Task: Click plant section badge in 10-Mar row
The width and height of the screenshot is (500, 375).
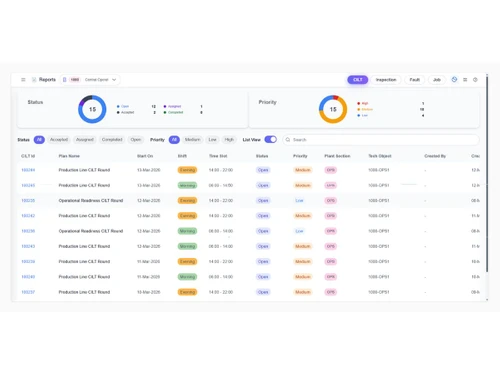Action: pyautogui.click(x=331, y=292)
